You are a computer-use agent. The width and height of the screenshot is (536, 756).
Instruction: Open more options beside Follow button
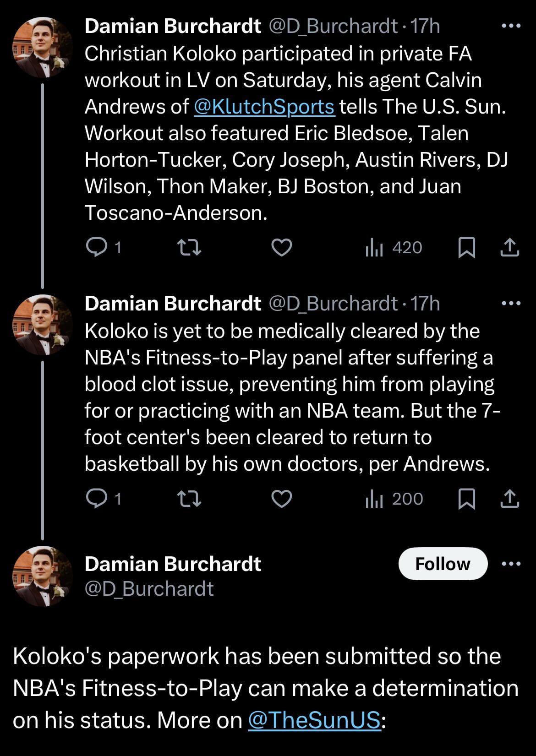[511, 564]
